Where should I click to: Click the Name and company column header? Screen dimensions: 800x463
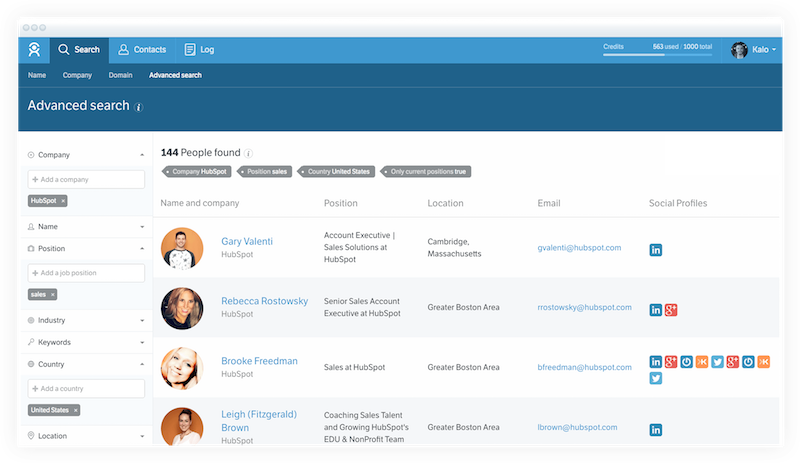tap(199, 203)
